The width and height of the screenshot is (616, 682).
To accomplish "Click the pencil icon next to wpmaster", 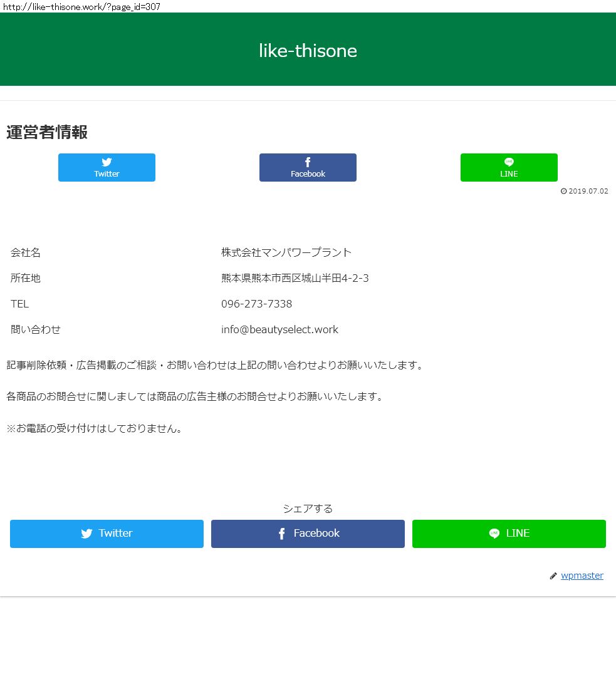I will [x=553, y=576].
